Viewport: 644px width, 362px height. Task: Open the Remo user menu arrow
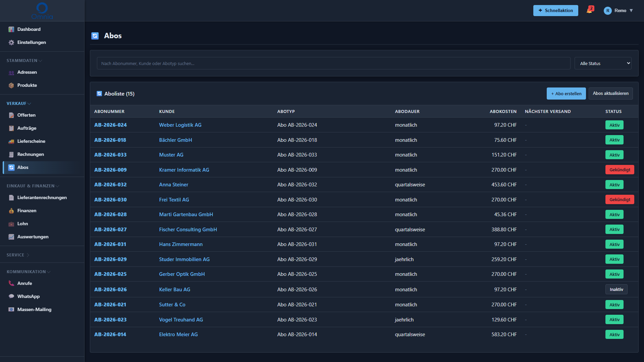pyautogui.click(x=631, y=11)
